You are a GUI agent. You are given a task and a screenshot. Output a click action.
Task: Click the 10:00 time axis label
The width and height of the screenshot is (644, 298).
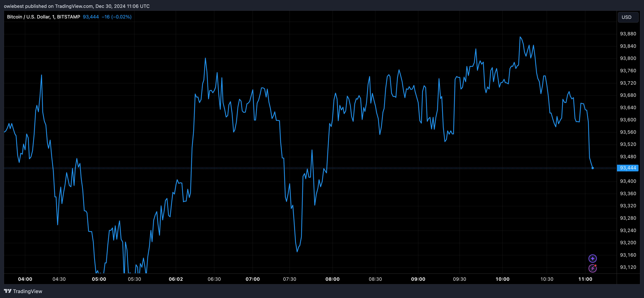[503, 279]
